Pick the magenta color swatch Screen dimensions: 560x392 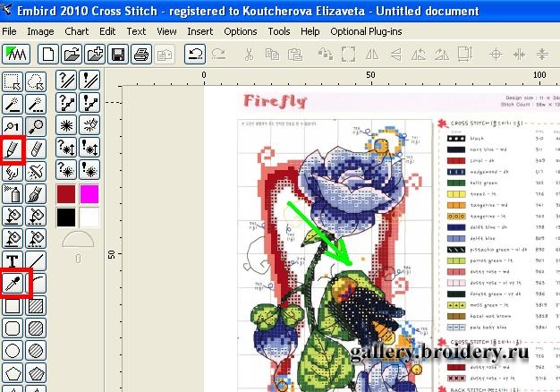89,194
